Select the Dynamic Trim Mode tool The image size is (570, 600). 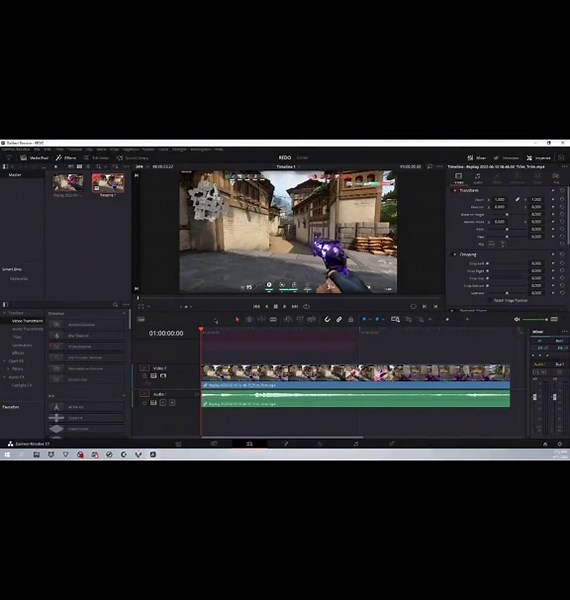point(261,319)
